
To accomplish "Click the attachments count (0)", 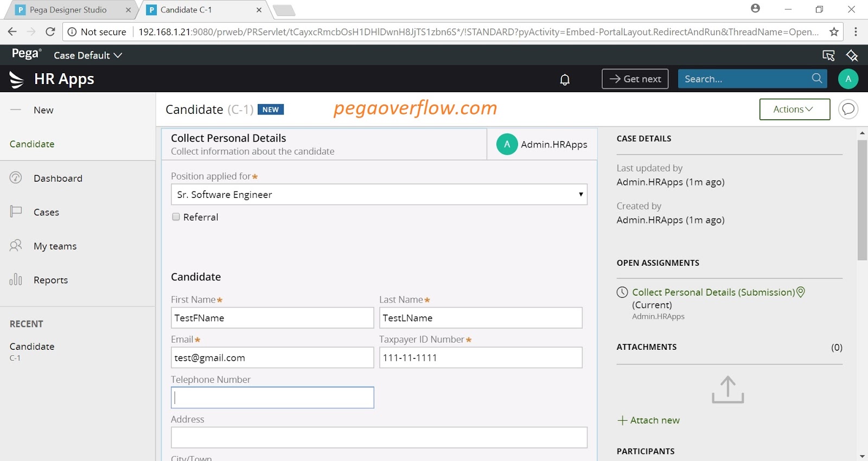I will point(837,347).
